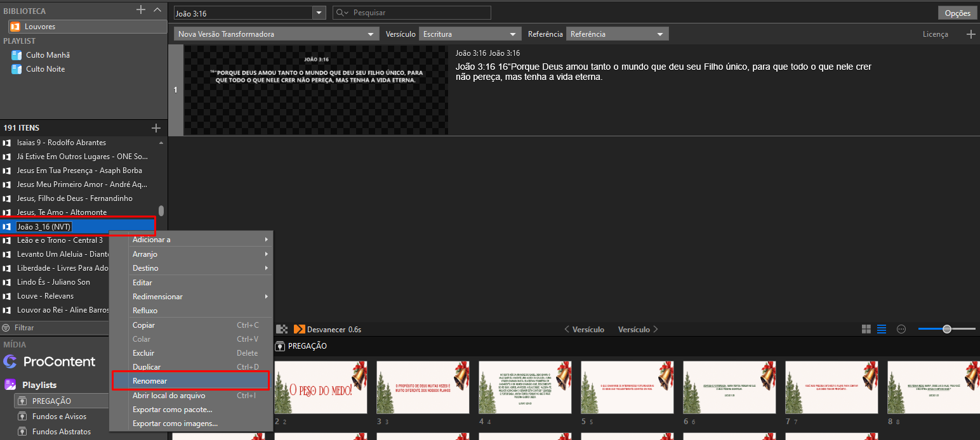Expand the Escritura versículo dropdown
Image resolution: width=980 pixels, height=440 pixels.
click(470, 34)
